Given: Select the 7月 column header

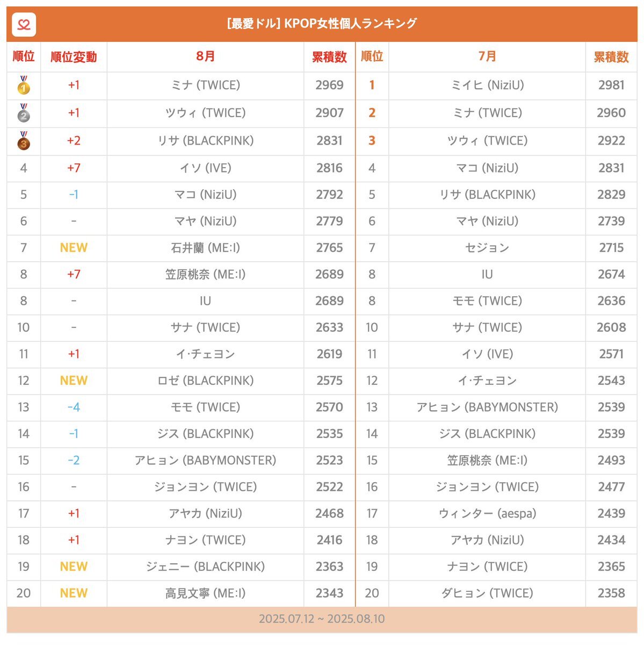Looking at the screenshot, I should 487,56.
